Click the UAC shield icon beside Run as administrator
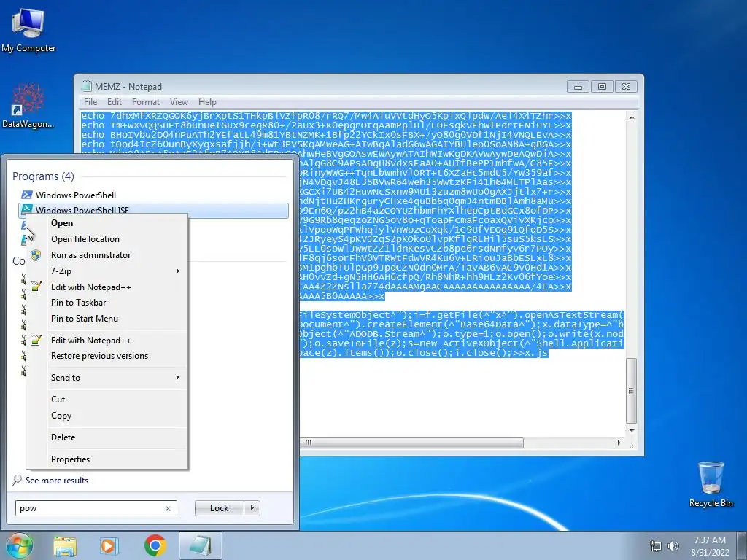Viewport: 747px width, 560px height. (x=36, y=255)
